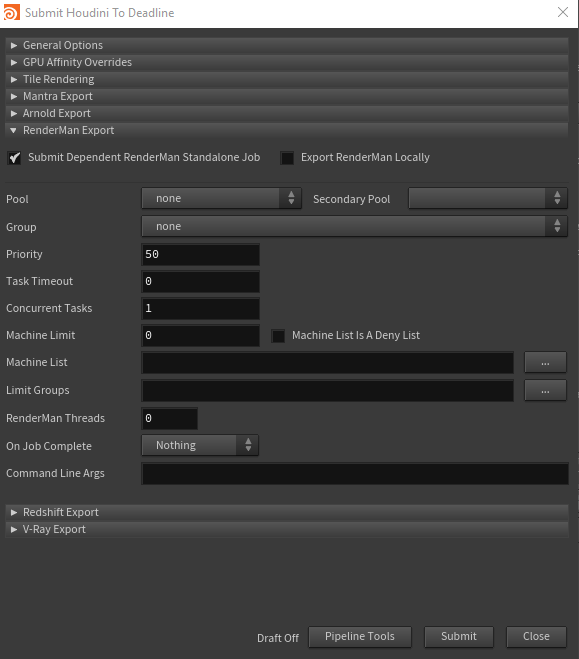Expand the Mantra Export section
579x659 pixels.
(x=287, y=96)
